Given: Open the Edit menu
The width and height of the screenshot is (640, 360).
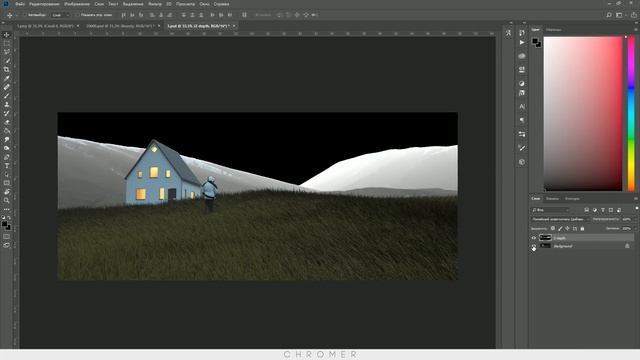Looking at the screenshot, I should click(x=44, y=4).
